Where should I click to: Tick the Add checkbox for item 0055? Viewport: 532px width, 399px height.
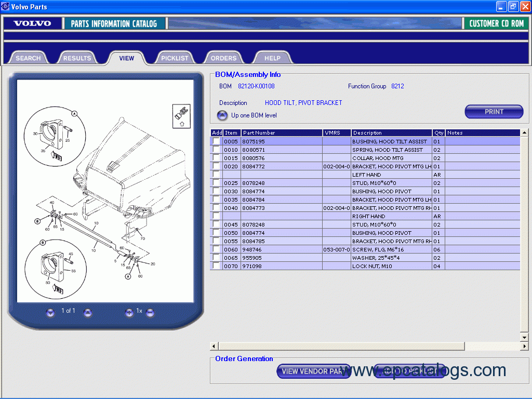pos(216,241)
